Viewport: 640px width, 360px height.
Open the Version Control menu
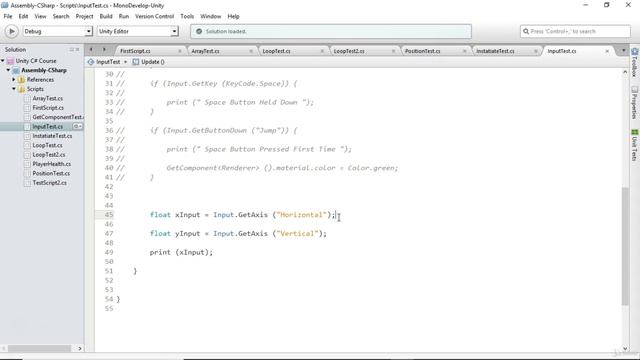tap(154, 16)
